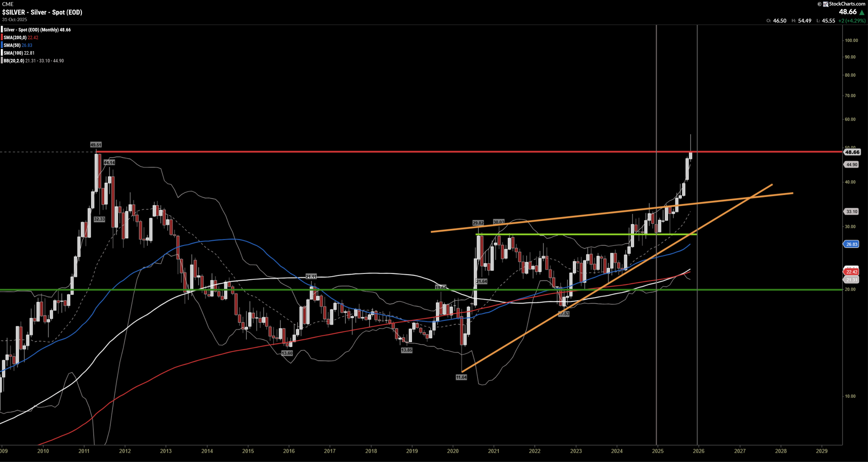This screenshot has height=462, width=868.
Task: Click the 13.60 low price label
Action: tap(287, 353)
